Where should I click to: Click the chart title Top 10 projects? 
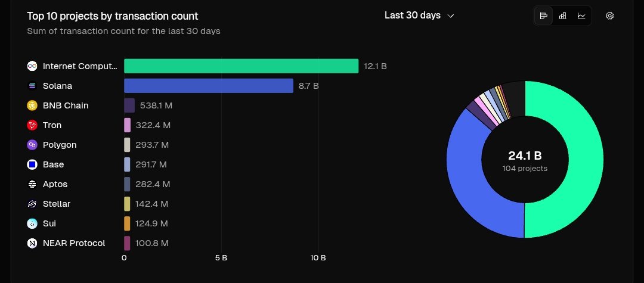coord(113,16)
